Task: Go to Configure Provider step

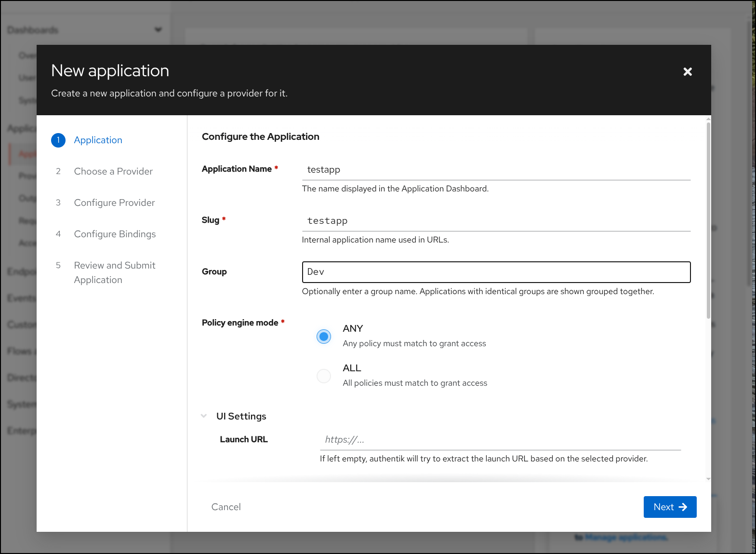Action: tap(114, 203)
